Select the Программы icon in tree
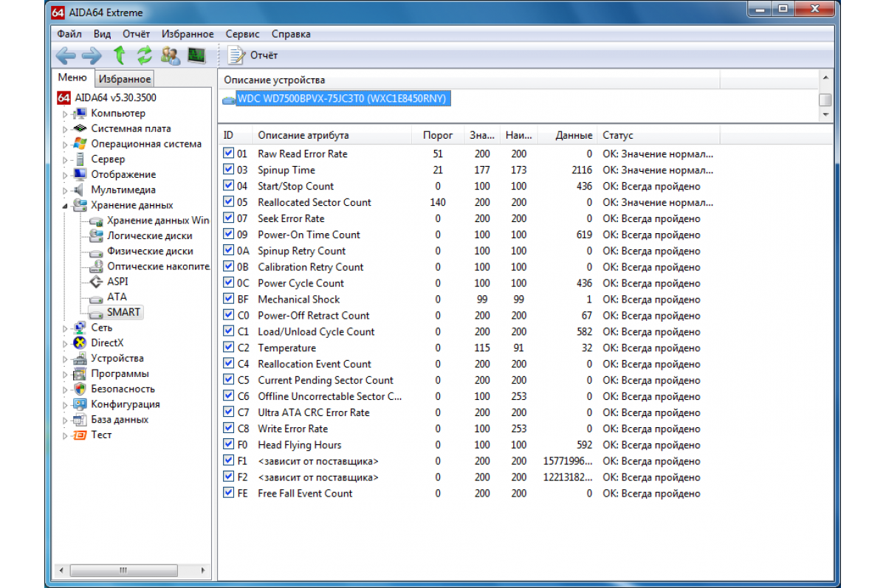 (x=80, y=373)
